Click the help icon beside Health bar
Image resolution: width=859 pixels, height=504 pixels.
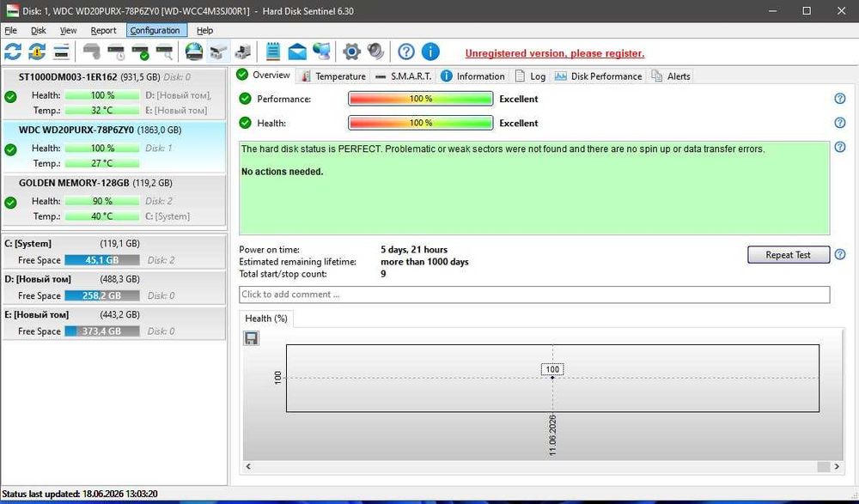[840, 123]
